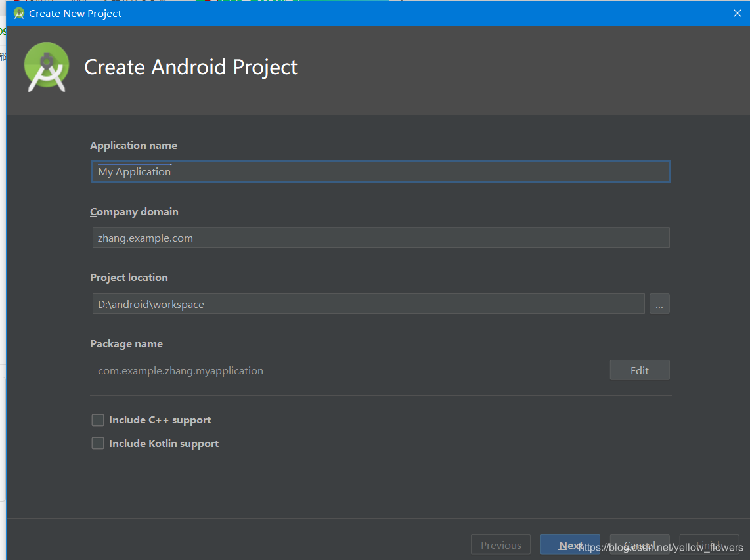Click the Create Android Project heading

tap(191, 67)
